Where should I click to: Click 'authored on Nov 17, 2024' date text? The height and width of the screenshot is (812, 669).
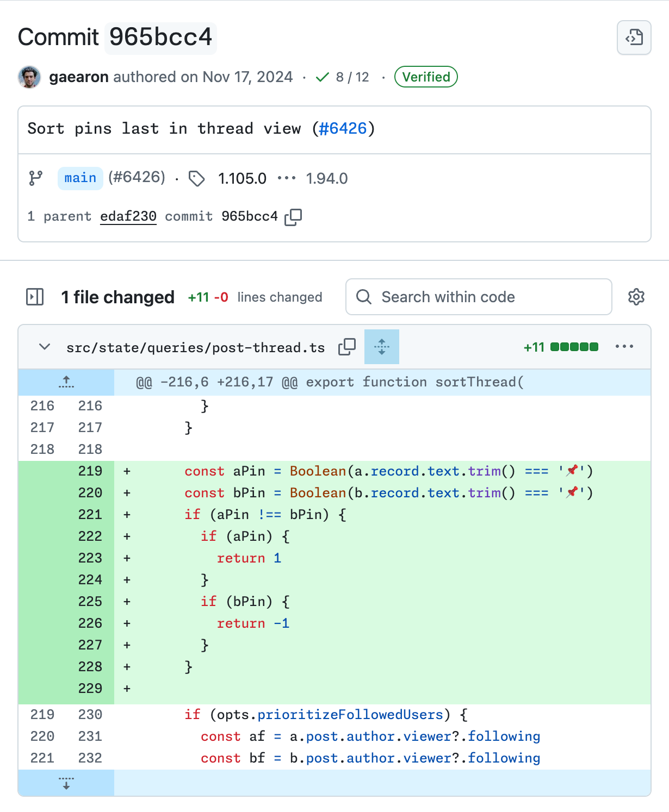203,77
